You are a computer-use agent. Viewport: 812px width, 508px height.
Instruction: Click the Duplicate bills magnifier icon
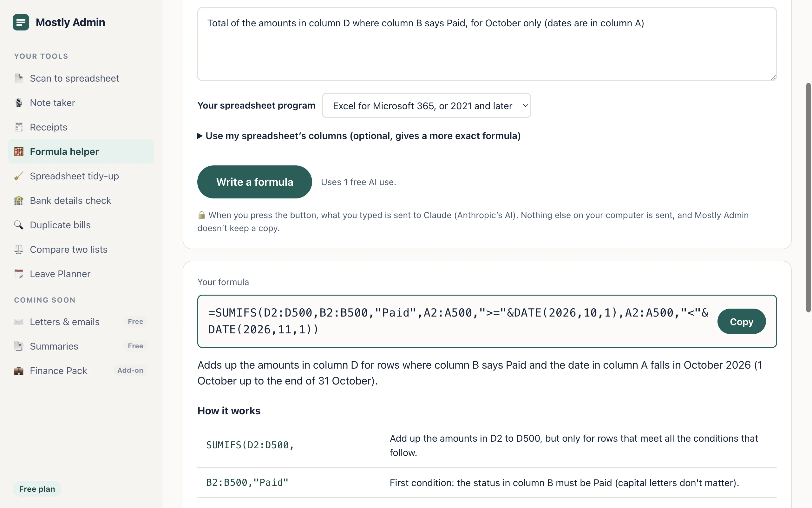pos(19,225)
